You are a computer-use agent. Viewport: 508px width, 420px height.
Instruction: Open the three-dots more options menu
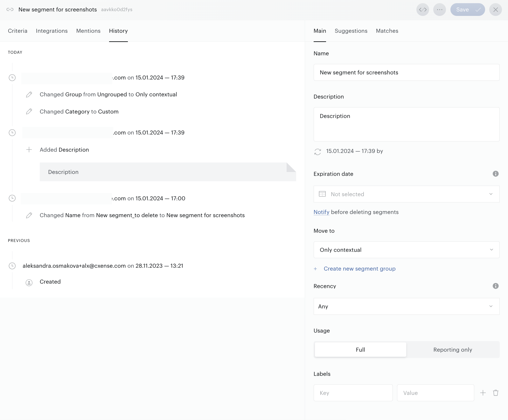point(440,10)
